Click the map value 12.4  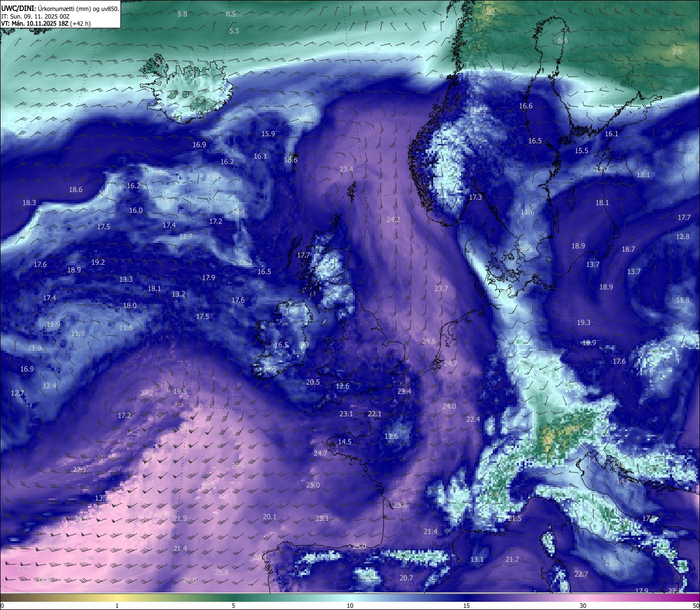[49, 386]
